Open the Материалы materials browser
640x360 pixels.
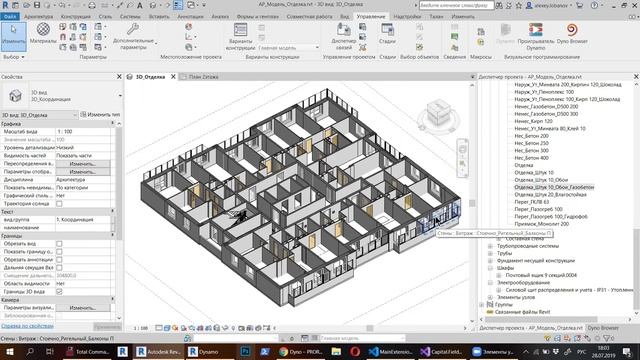[43, 33]
